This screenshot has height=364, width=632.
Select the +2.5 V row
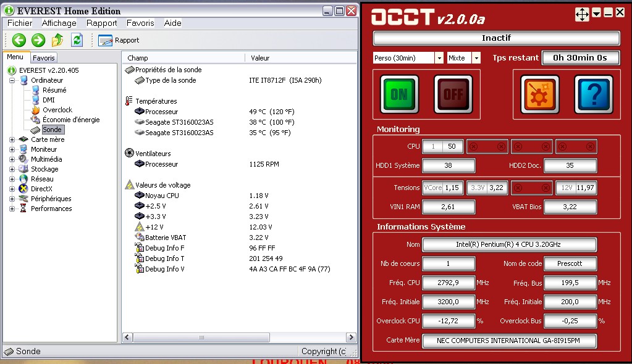click(x=240, y=206)
